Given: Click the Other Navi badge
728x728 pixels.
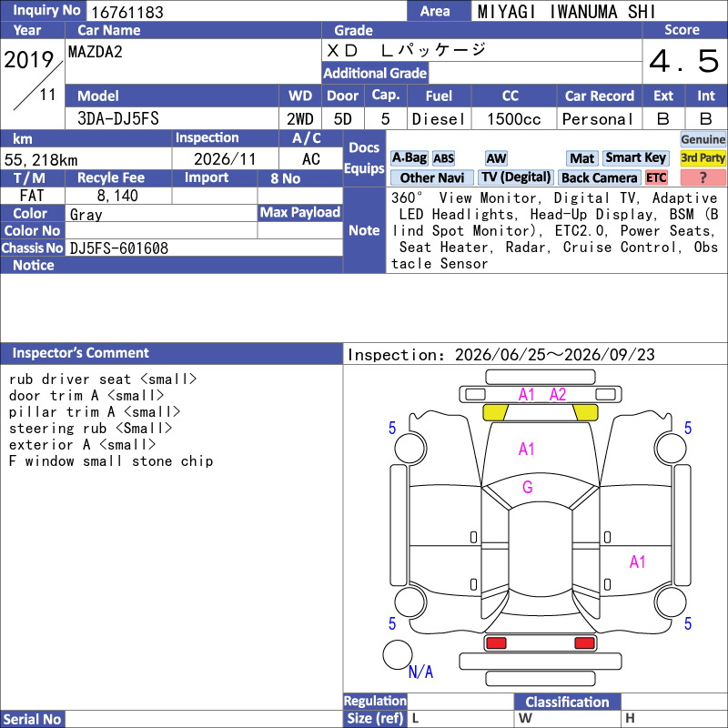Looking at the screenshot, I should point(431,177).
